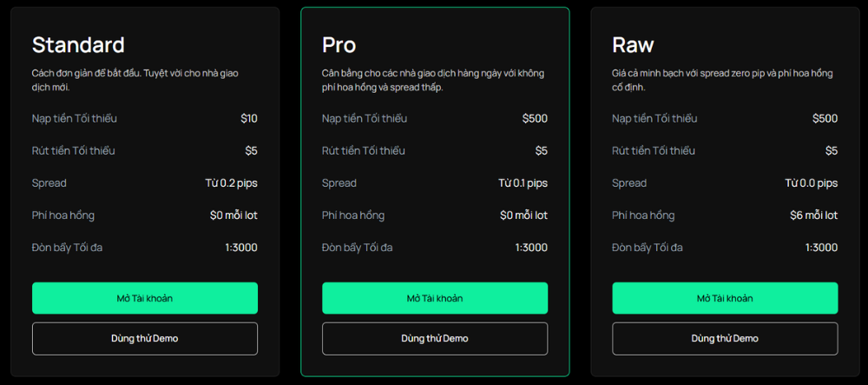
Task: Select the Standard account heading
Action: point(78,44)
